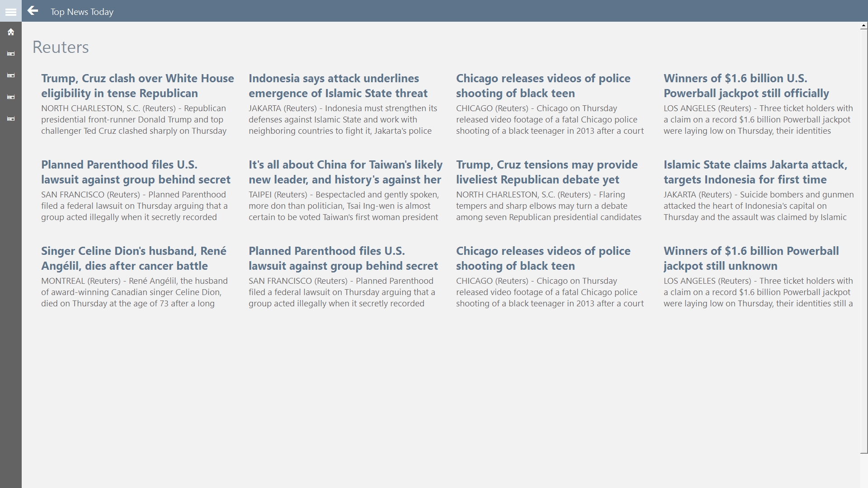868x488 pixels.
Task: Select the second news source sidebar icon
Action: coord(10,75)
